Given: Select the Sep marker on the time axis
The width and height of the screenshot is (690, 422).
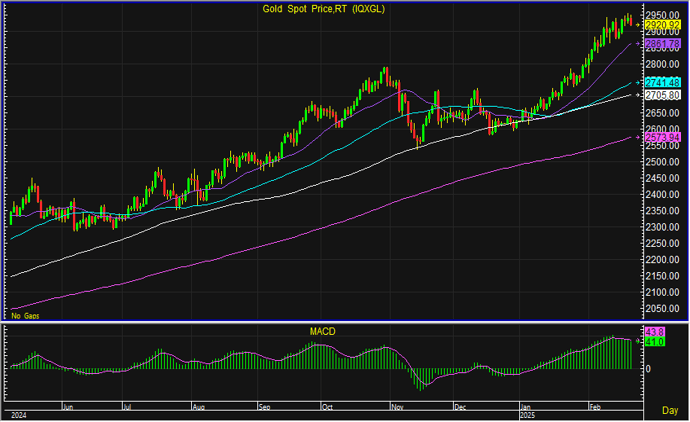Looking at the screenshot, I should 264,408.
